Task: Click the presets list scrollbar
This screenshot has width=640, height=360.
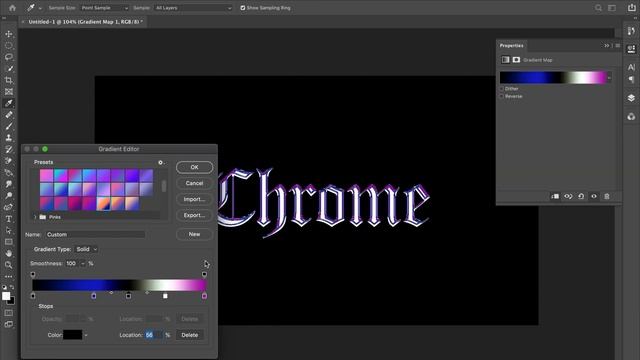Action: [164, 186]
